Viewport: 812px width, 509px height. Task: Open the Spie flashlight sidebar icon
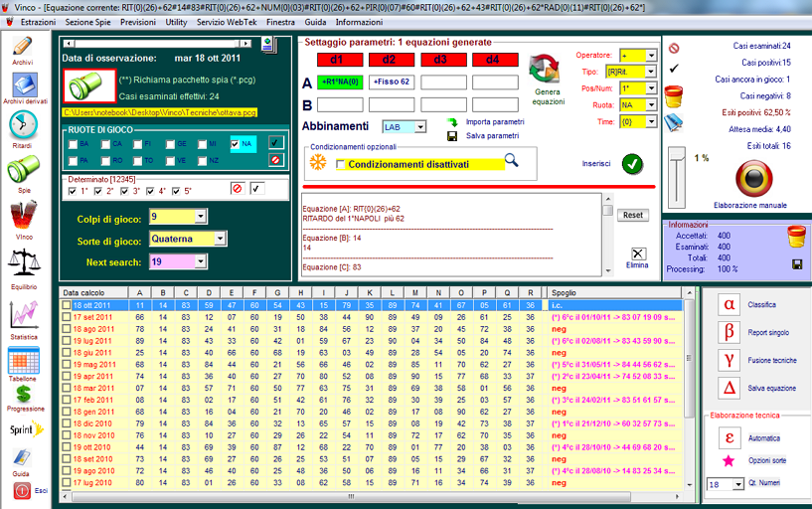23,169
